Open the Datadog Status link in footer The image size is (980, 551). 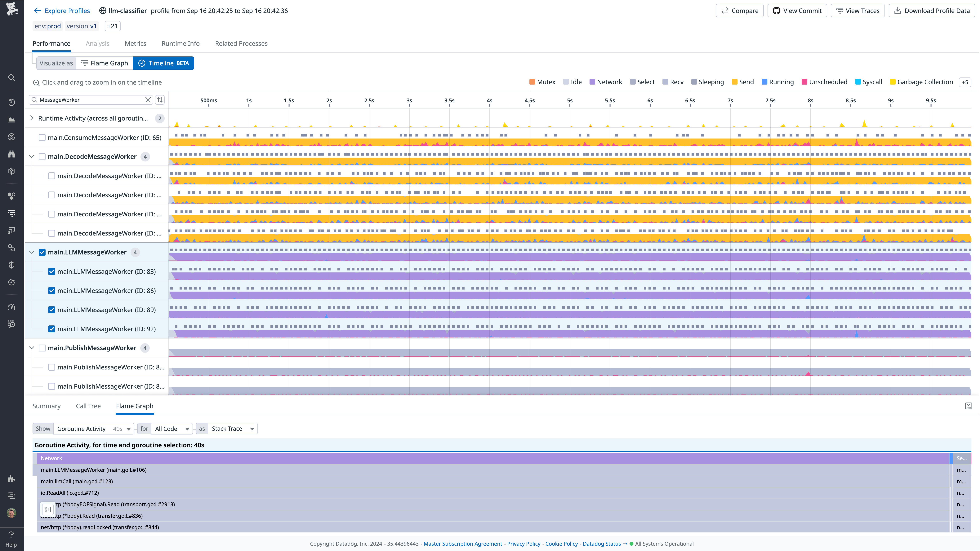coord(602,543)
